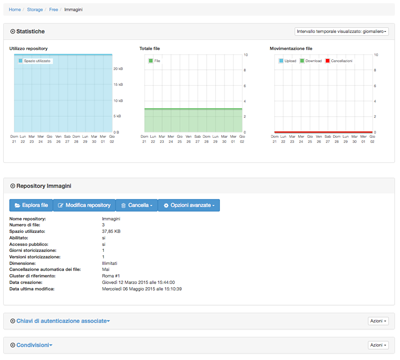
Task: Click the Spazio utilizzato blue legend swatch
Action: click(21, 61)
